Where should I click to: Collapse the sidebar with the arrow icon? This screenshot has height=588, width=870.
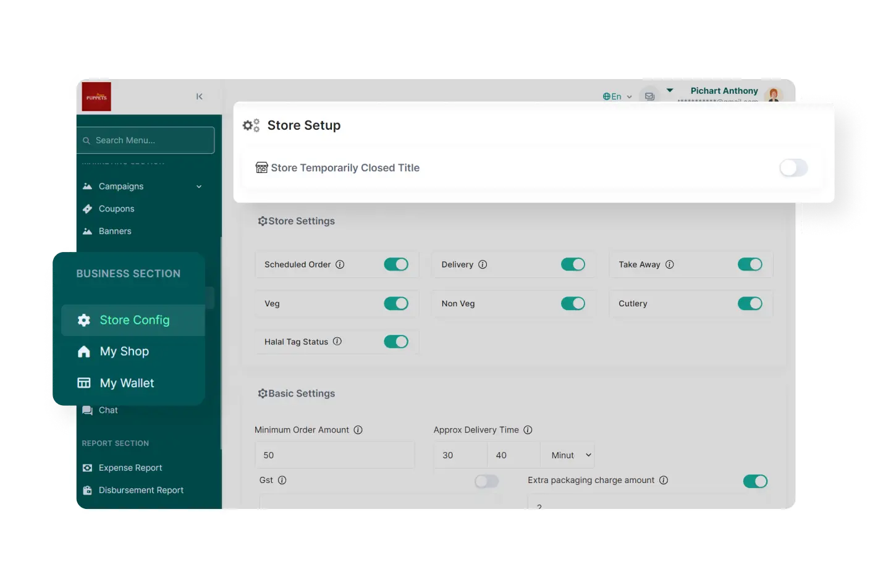tap(199, 96)
